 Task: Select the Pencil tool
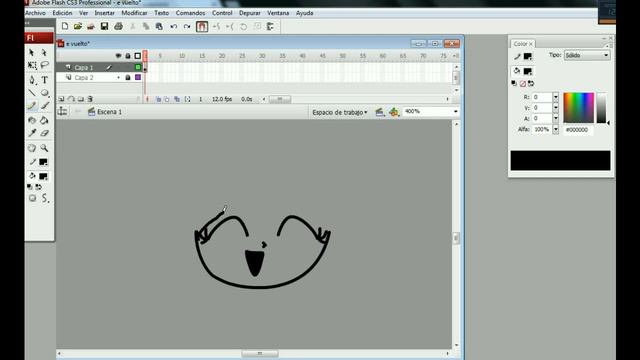pos(32,106)
